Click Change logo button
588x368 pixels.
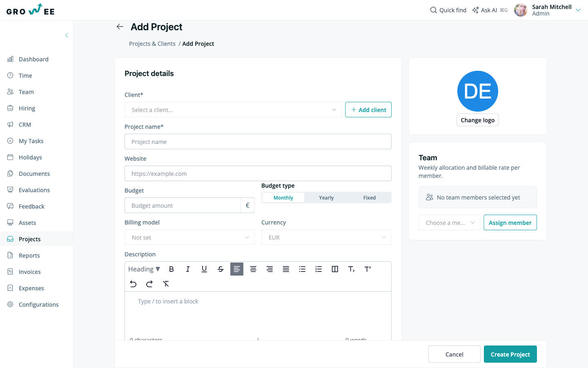tap(478, 120)
